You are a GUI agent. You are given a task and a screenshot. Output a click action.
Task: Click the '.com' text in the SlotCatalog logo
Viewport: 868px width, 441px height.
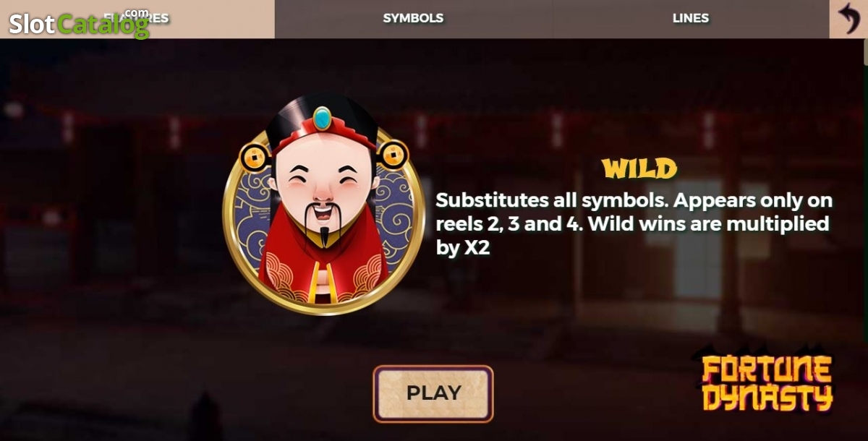tap(136, 13)
